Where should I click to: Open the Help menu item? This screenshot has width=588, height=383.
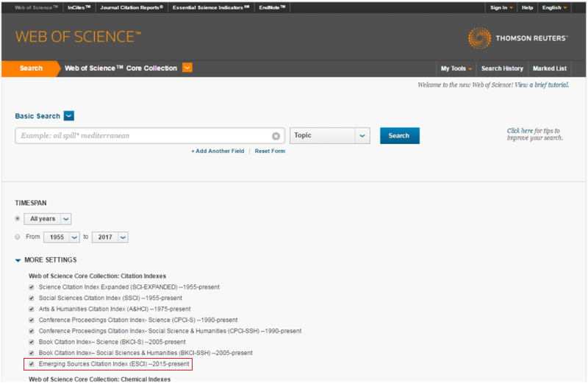(527, 7)
